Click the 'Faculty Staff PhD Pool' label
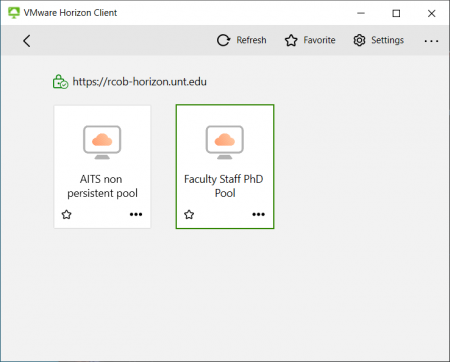 click(224, 186)
